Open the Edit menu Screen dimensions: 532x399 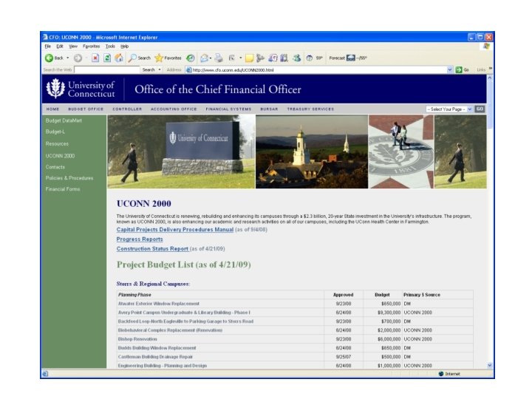(60, 47)
